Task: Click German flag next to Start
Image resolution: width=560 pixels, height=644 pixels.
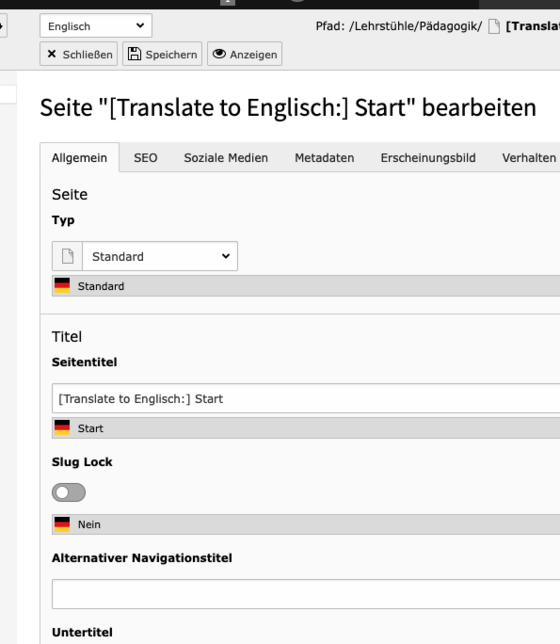Action: pyautogui.click(x=62, y=428)
